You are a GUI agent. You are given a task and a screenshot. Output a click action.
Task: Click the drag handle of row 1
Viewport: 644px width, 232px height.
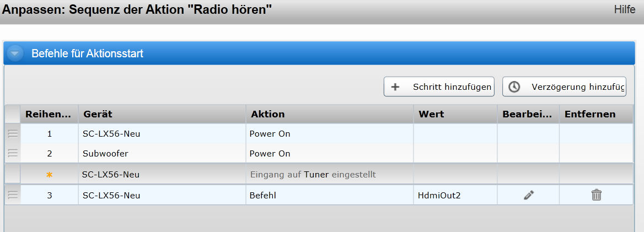tap(13, 133)
